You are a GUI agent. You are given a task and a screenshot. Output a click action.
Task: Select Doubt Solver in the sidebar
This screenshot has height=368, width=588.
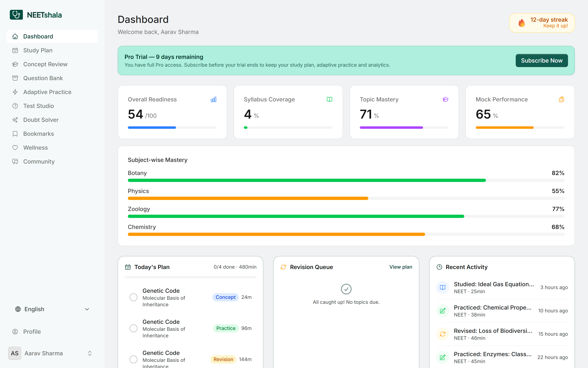pyautogui.click(x=52, y=120)
